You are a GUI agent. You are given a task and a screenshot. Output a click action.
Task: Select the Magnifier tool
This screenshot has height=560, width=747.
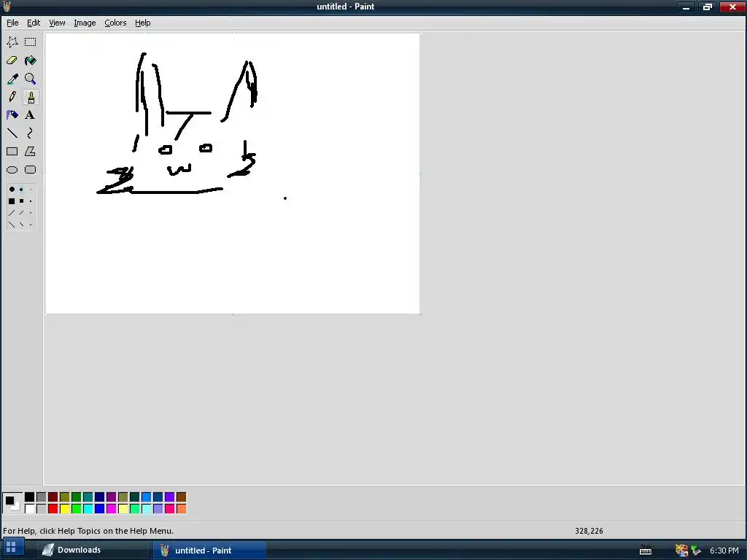31,79
